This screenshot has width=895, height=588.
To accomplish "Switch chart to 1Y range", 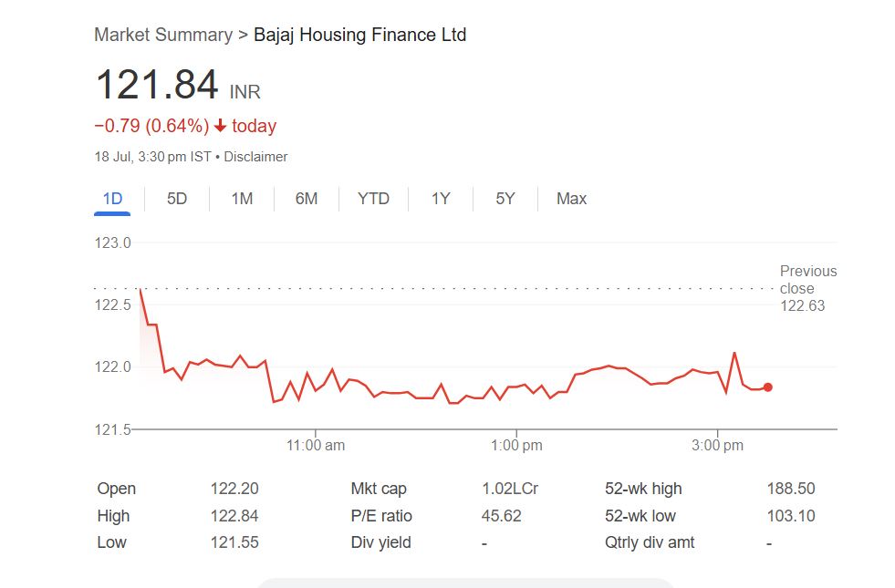I will point(441,199).
